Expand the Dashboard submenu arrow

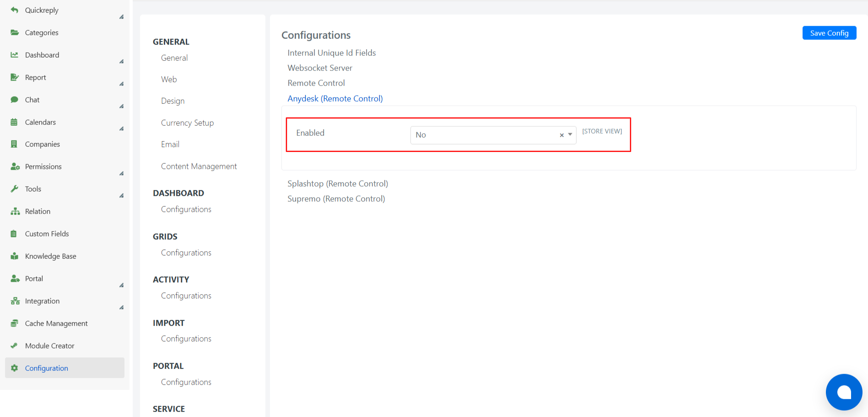(x=121, y=62)
